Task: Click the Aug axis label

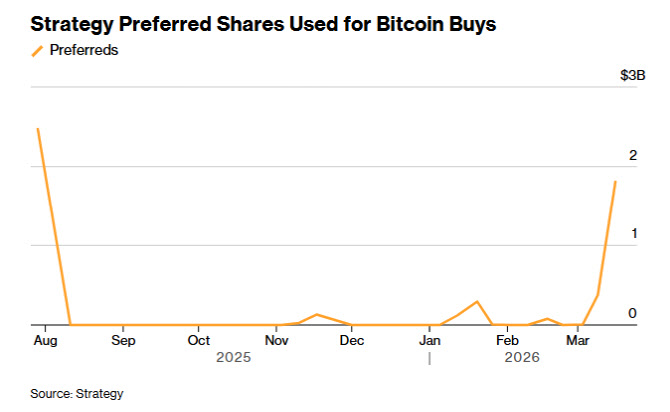Action: pos(45,341)
